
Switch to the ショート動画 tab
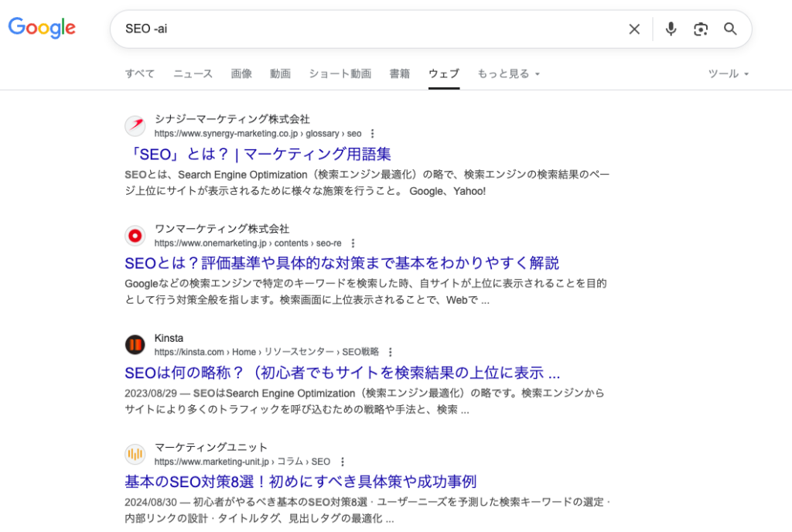tap(340, 73)
